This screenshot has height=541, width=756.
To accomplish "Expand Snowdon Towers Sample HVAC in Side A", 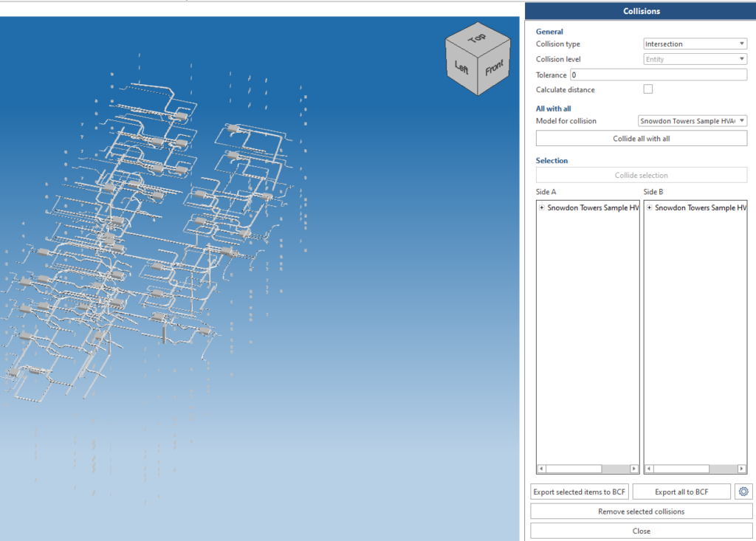I will pyautogui.click(x=542, y=207).
